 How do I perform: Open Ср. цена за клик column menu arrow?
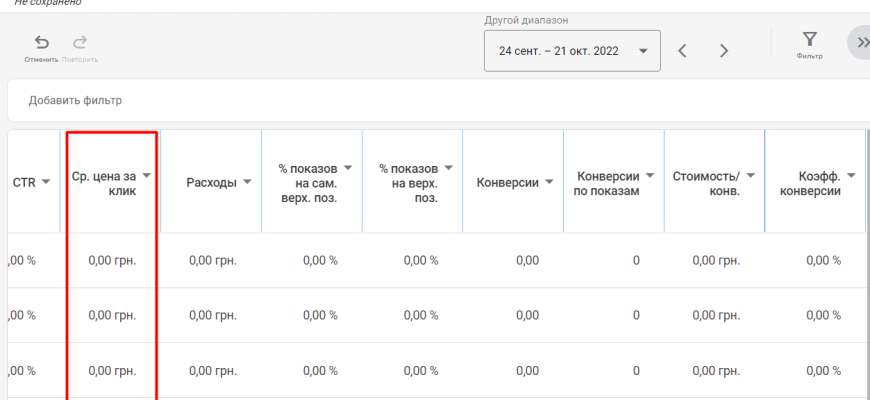[x=147, y=176]
